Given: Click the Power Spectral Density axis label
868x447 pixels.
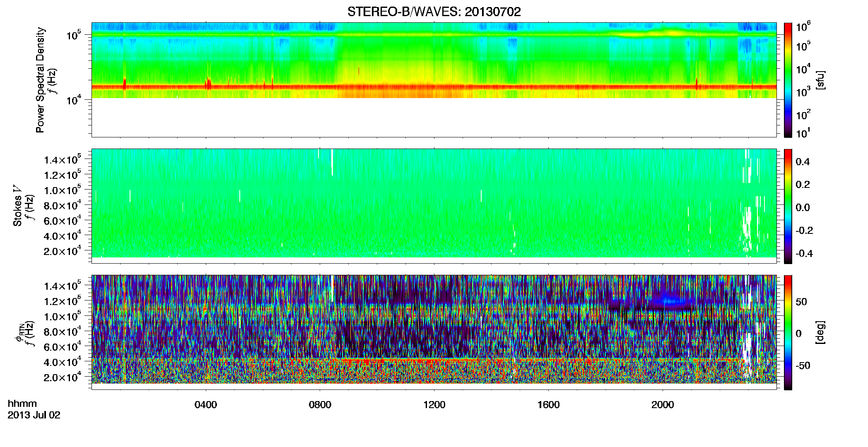Looking at the screenshot, I should (x=40, y=80).
